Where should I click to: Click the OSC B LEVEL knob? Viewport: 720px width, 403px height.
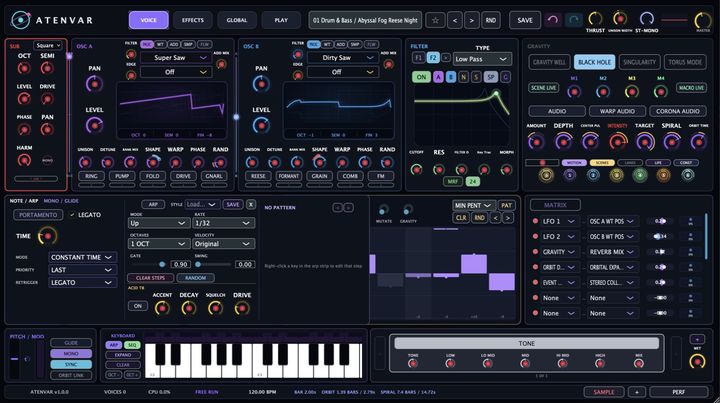[x=261, y=125]
